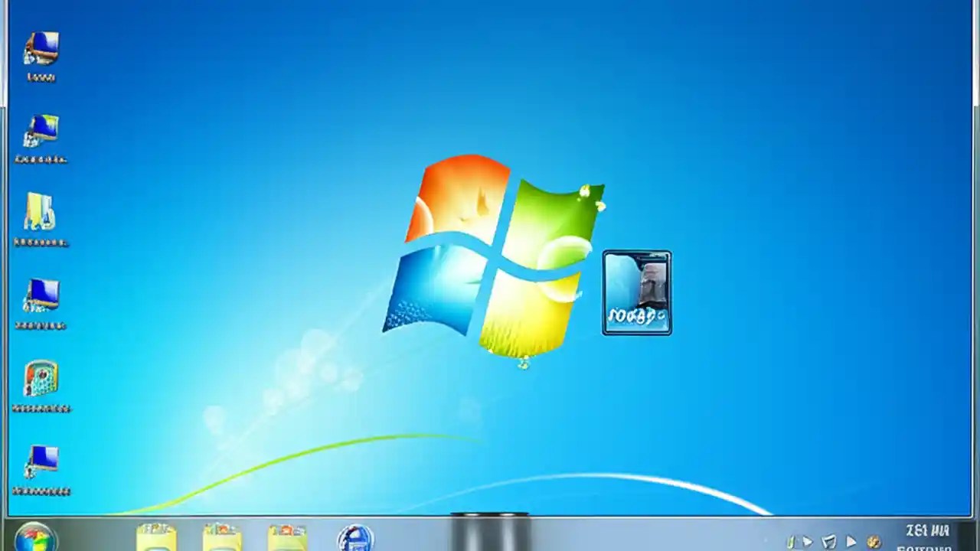Expand the second white tray arrow
This screenshot has width=980, height=551.
(x=851, y=541)
